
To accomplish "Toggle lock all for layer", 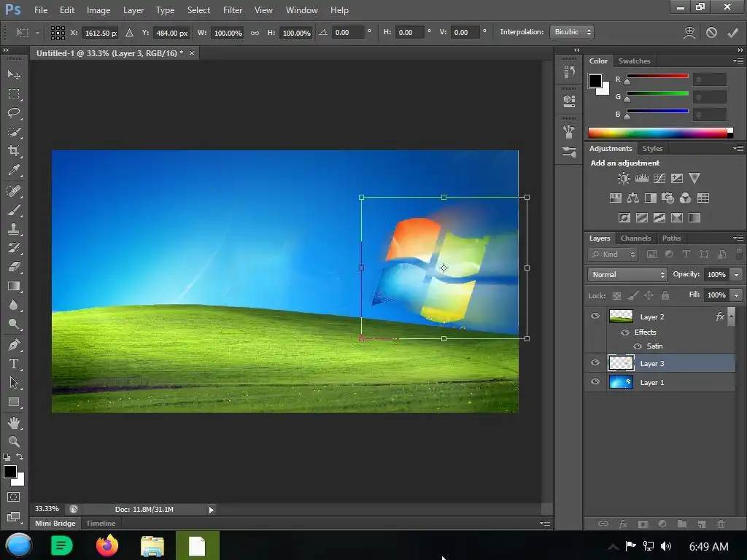I will pyautogui.click(x=665, y=296).
